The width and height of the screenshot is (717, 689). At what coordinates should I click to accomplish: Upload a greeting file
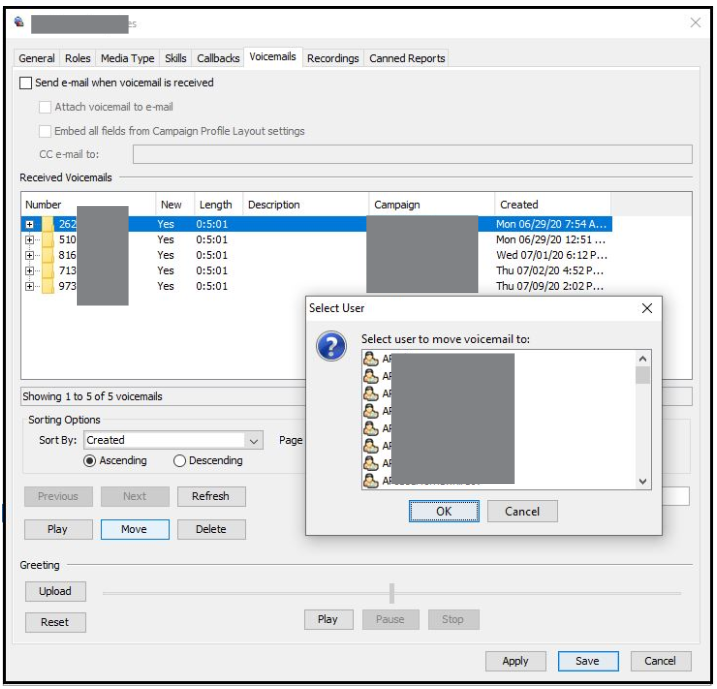click(55, 592)
